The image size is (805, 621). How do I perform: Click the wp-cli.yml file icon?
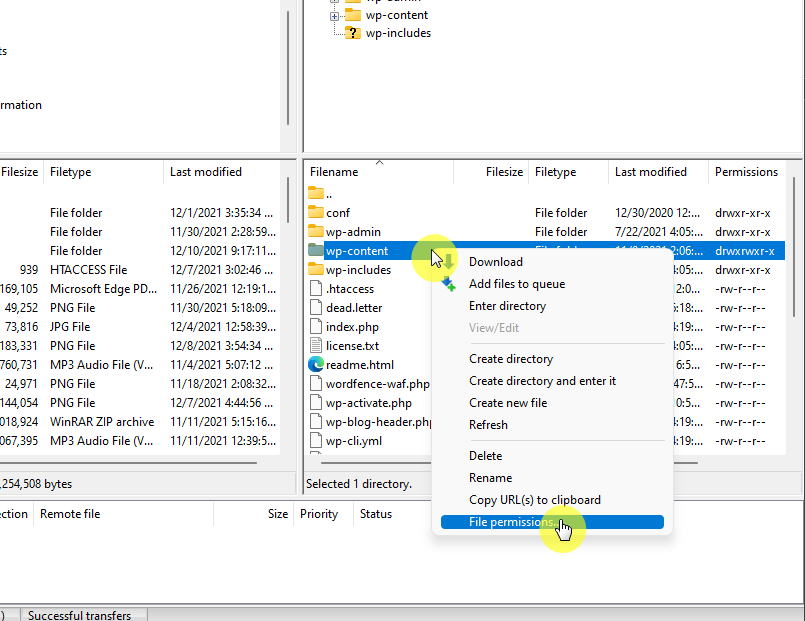pos(316,440)
